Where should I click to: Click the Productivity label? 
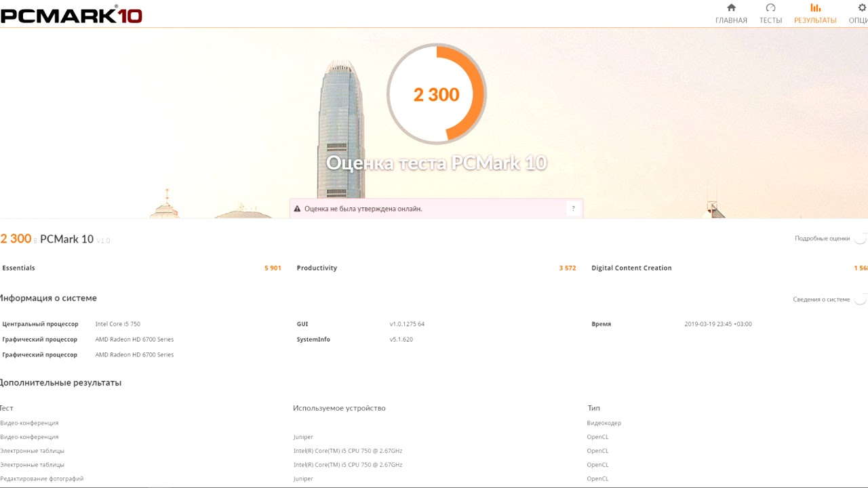(317, 268)
